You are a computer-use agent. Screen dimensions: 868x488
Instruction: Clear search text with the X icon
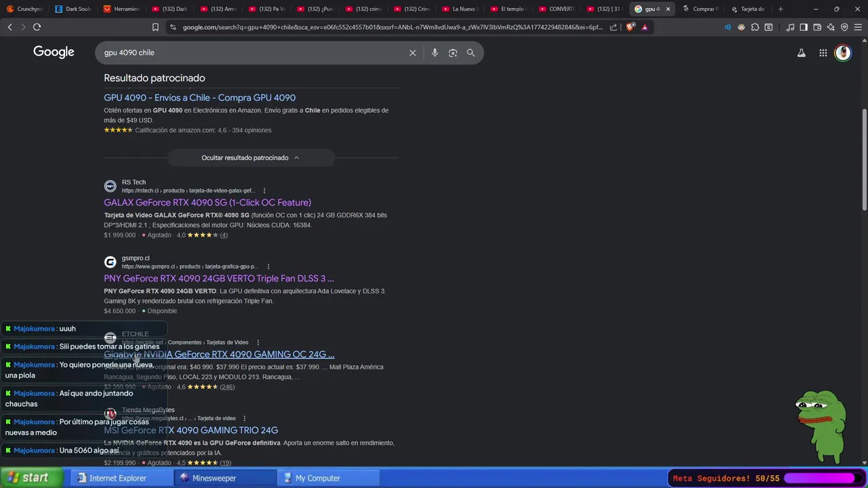pyautogui.click(x=412, y=53)
